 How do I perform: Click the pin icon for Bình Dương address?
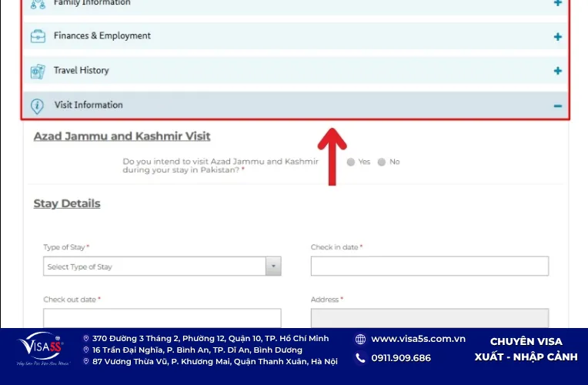86,350
